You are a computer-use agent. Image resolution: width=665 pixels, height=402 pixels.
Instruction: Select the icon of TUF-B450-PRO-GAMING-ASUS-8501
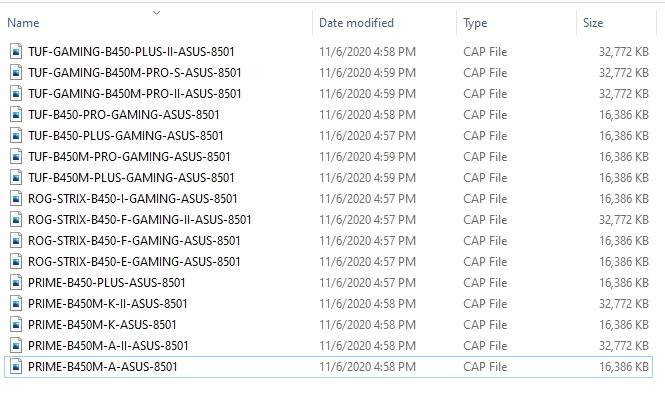point(15,114)
